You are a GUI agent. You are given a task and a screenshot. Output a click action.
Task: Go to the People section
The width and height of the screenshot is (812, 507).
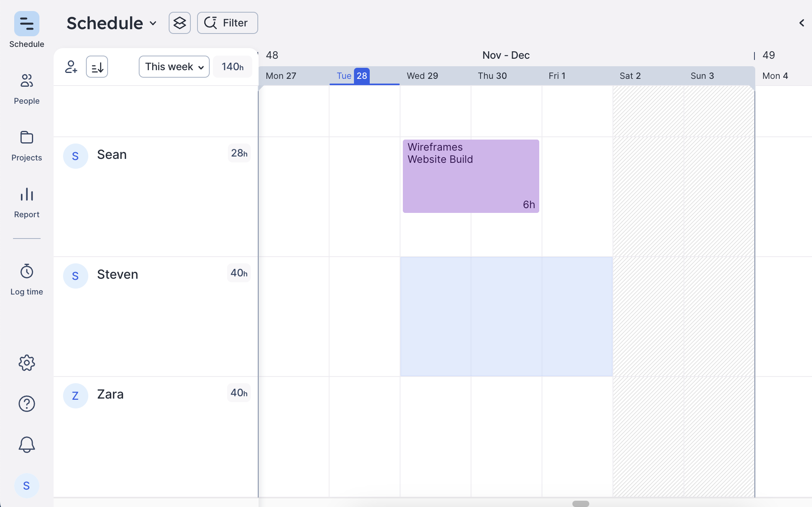[27, 89]
